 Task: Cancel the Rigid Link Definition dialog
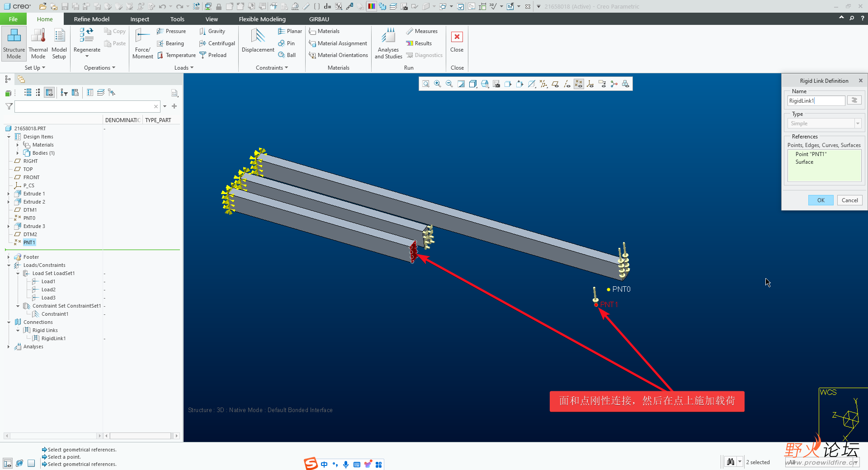(x=849, y=200)
